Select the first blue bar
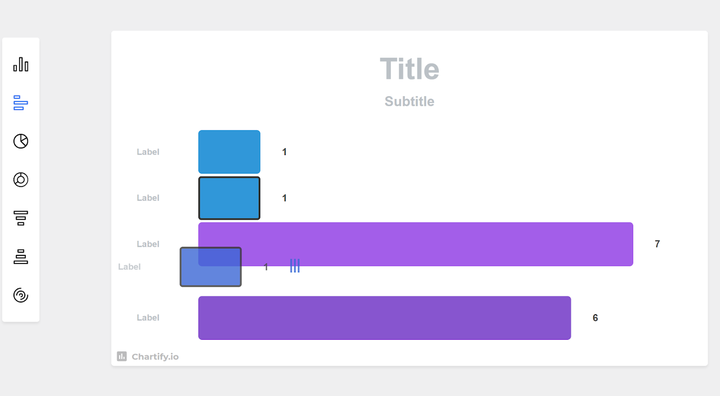Viewport: 720px width, 396px height. [x=229, y=152]
